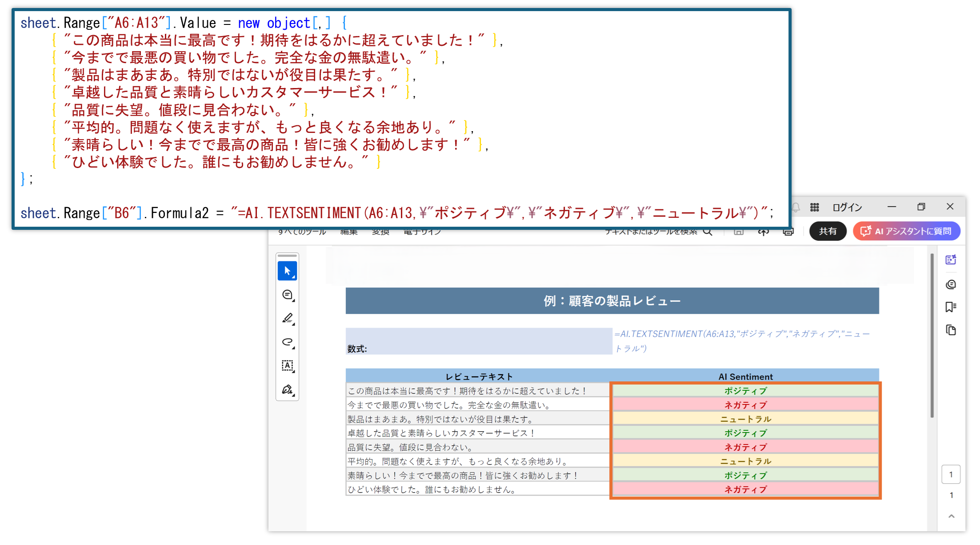Screen dimensions: 980x545
Task: Open the AI assistant side panel icon
Action: 951,260
